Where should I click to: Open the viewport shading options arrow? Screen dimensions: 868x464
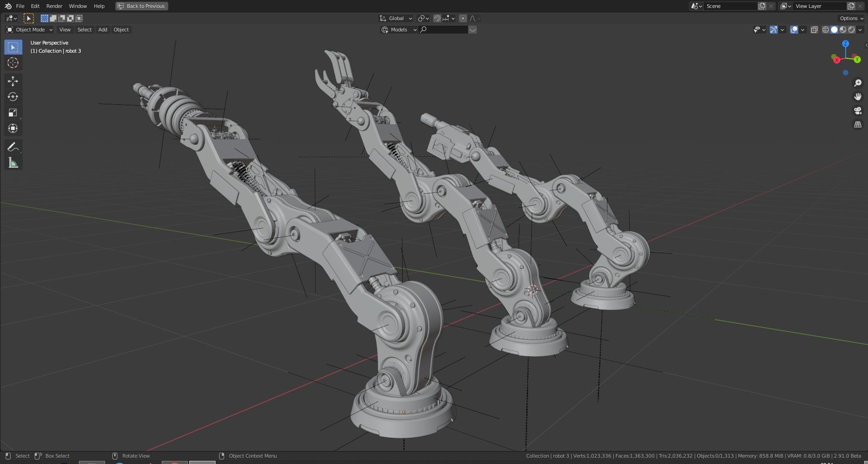click(x=860, y=30)
